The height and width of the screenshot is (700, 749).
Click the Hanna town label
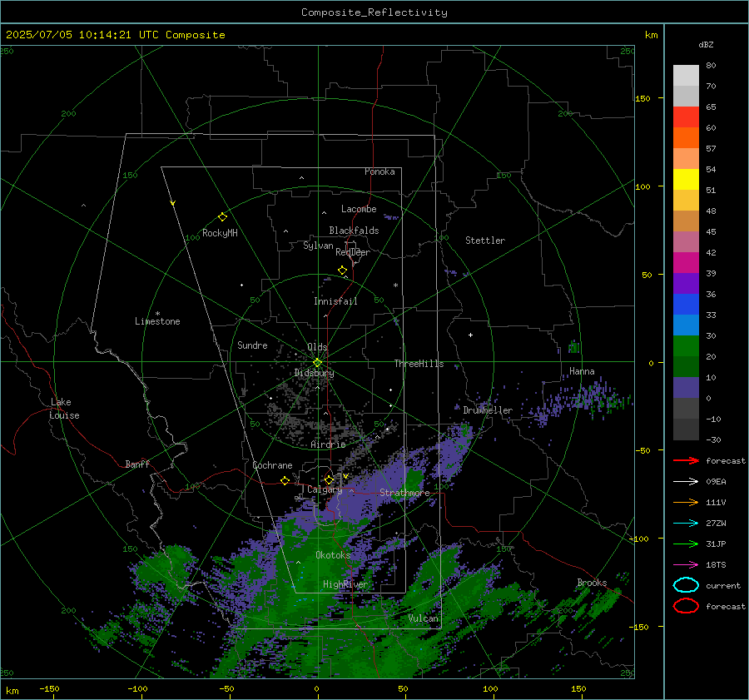[582, 371]
